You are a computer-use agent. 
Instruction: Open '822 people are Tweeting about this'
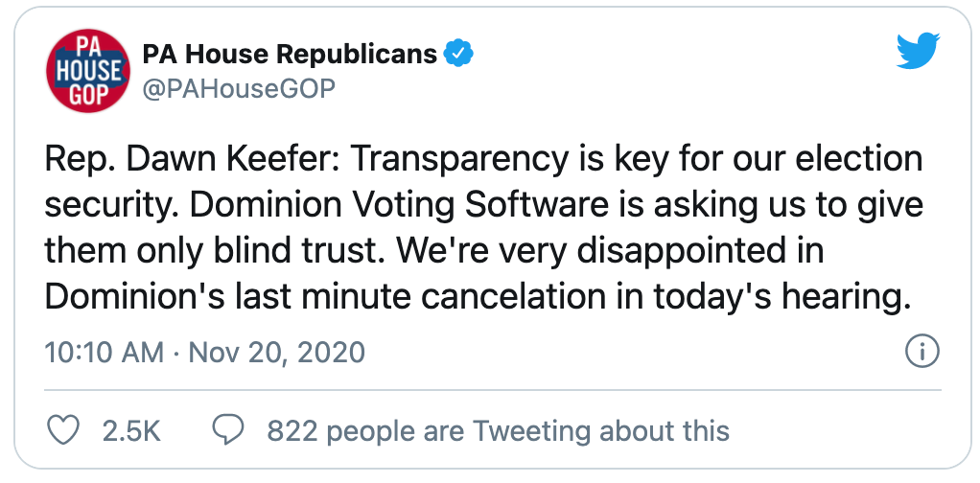click(498, 431)
